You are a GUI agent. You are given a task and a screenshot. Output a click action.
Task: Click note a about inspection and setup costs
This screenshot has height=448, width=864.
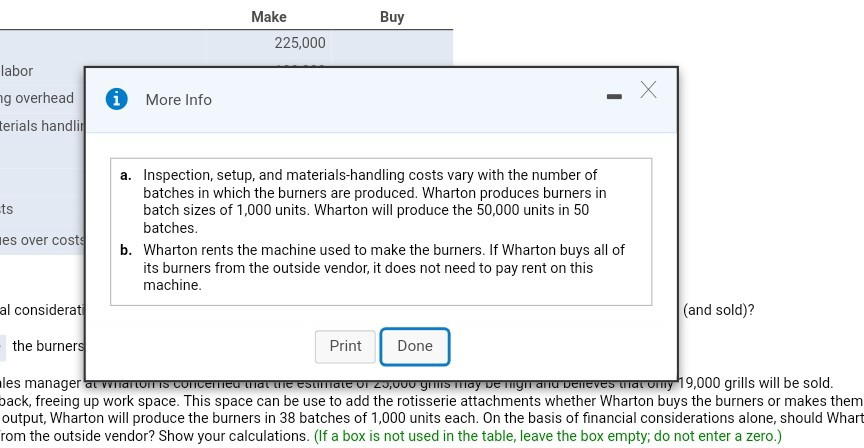tap(375, 201)
